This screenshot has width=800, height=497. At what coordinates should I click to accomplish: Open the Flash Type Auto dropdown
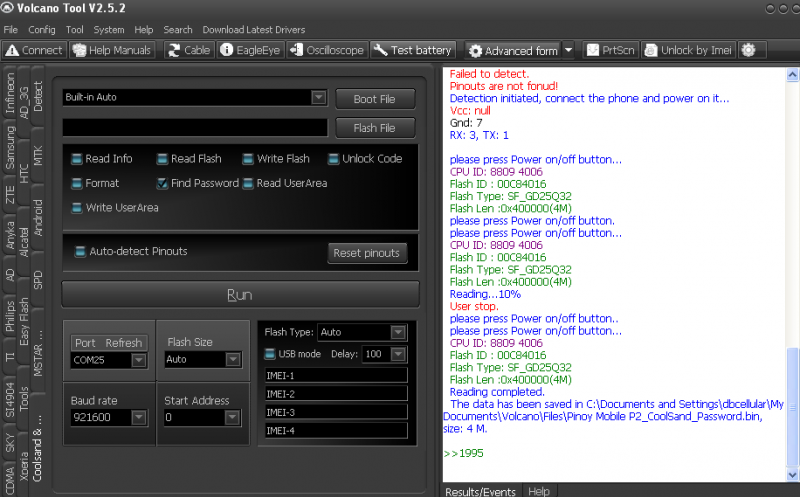(398, 332)
